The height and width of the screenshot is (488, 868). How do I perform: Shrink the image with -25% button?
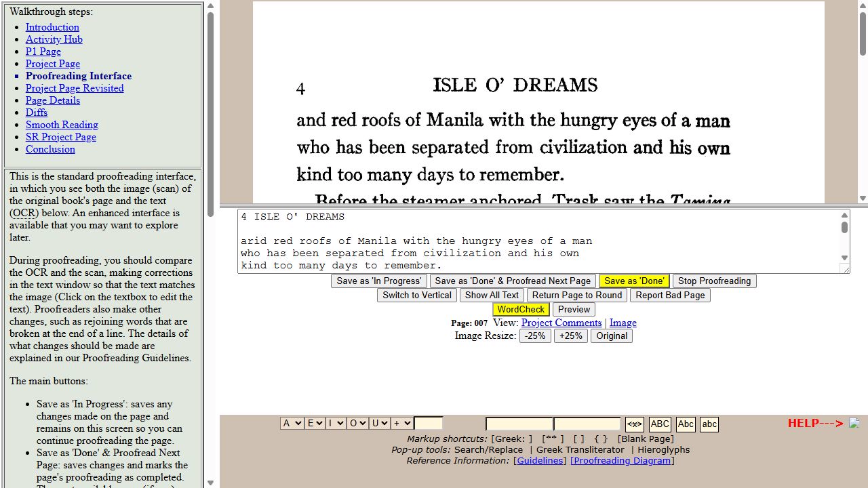coord(535,336)
